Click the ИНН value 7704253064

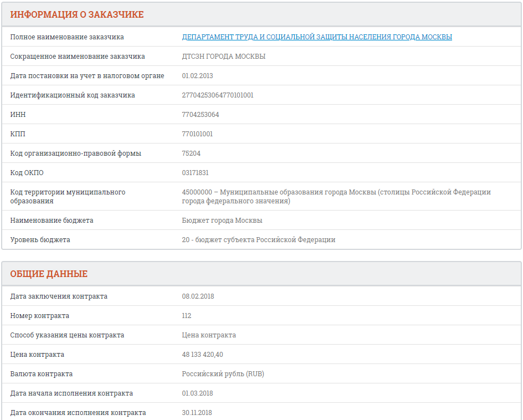point(201,115)
